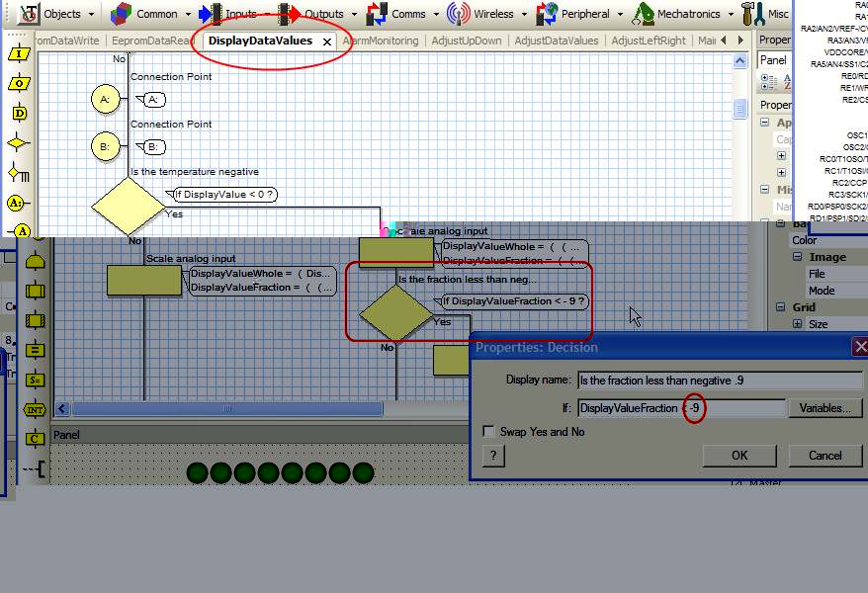This screenshot has width=868, height=593.
Task: Select the Input icon in the flowchart toolbar
Action: tap(20, 53)
